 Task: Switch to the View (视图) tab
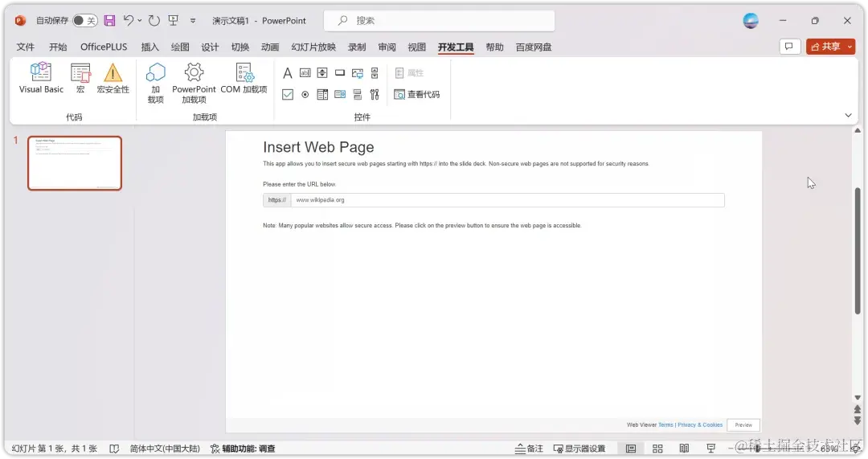pyautogui.click(x=417, y=47)
